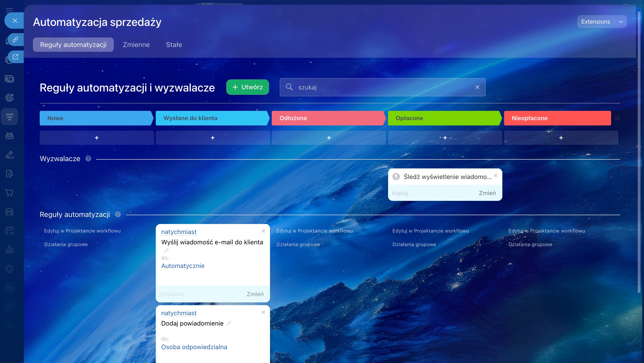Open Automatycznie recipient selector
644x363 pixels.
pyautogui.click(x=183, y=266)
